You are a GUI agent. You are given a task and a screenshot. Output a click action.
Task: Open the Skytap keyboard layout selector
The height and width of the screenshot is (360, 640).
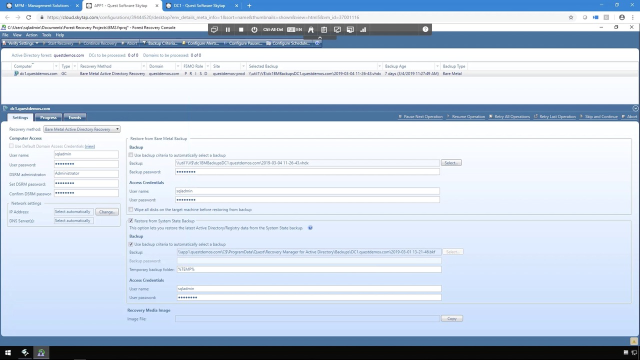[294, 29]
